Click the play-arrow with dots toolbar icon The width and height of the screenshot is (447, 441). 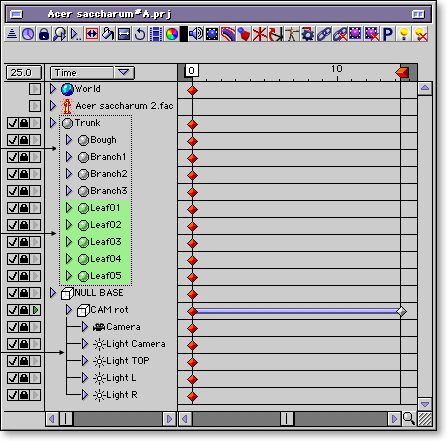pos(76,34)
